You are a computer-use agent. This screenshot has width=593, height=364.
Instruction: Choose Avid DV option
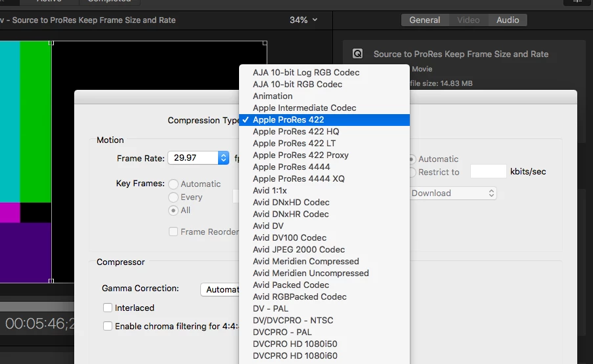(324, 226)
